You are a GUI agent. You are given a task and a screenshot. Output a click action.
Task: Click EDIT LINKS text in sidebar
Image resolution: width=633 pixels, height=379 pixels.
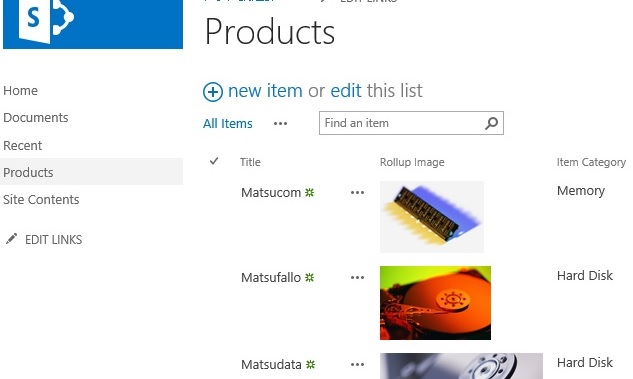pyautogui.click(x=53, y=240)
